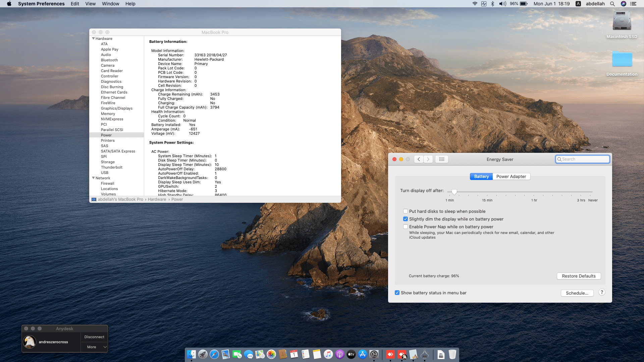Enable Put hard disks to sleep checkbox

point(406,211)
